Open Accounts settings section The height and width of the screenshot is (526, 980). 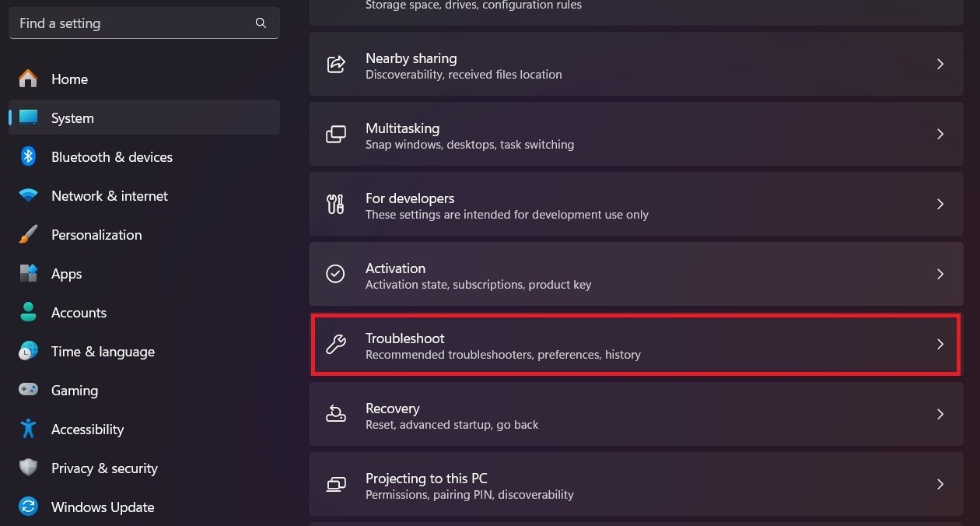click(x=144, y=312)
